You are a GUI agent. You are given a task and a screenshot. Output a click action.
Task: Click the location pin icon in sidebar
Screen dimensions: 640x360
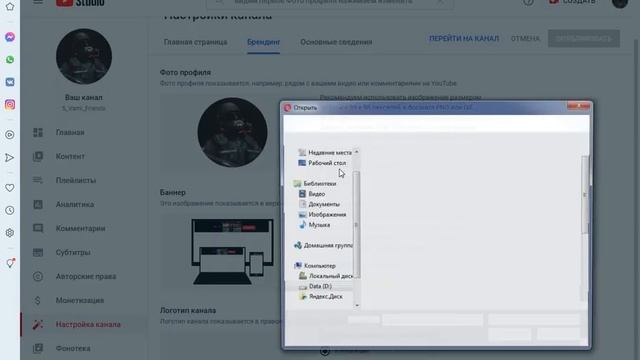tap(10, 263)
